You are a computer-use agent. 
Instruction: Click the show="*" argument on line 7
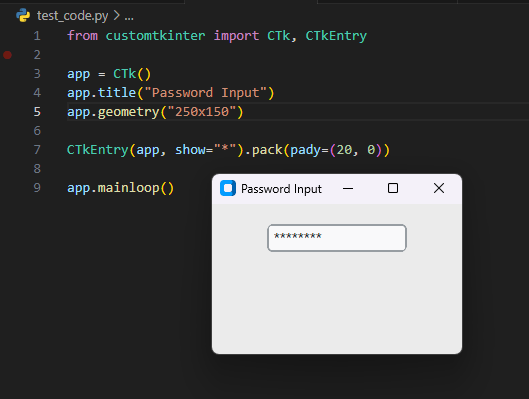click(x=205, y=150)
